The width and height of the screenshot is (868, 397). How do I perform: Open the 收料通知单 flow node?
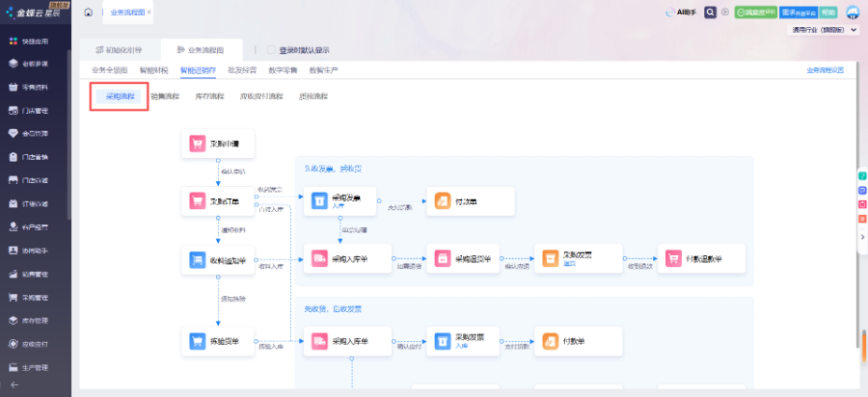218,259
